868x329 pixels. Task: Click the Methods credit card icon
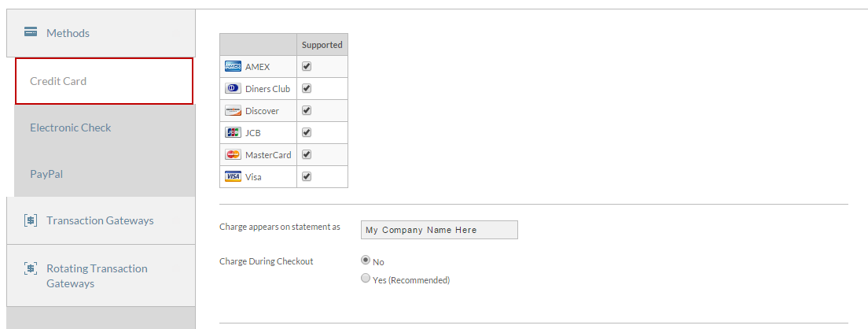pyautogui.click(x=31, y=32)
